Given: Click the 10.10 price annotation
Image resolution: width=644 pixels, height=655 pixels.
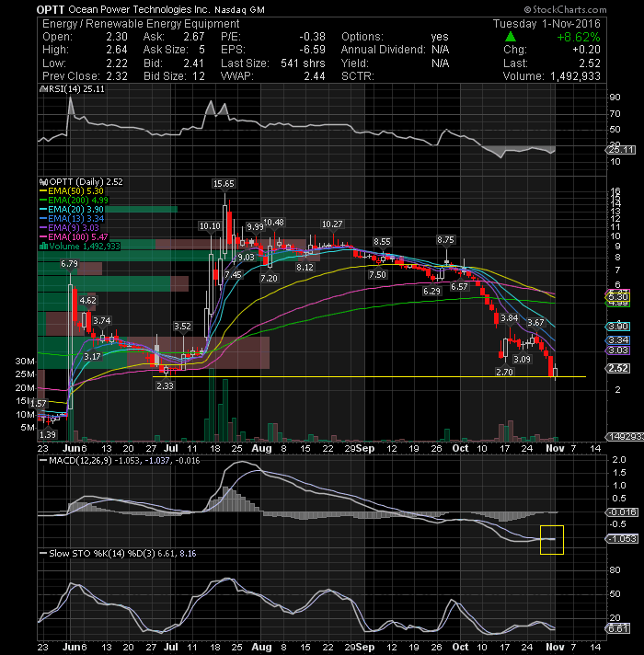Looking at the screenshot, I should click(x=210, y=226).
